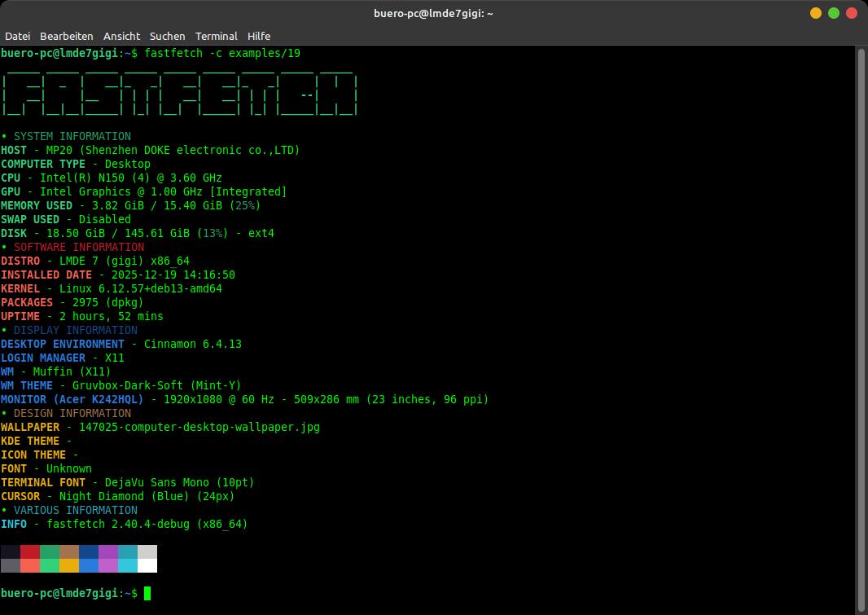The image size is (868, 615).
Task: Click the TERMINAL FONT line DejaVu Sans Mono
Action: click(127, 482)
